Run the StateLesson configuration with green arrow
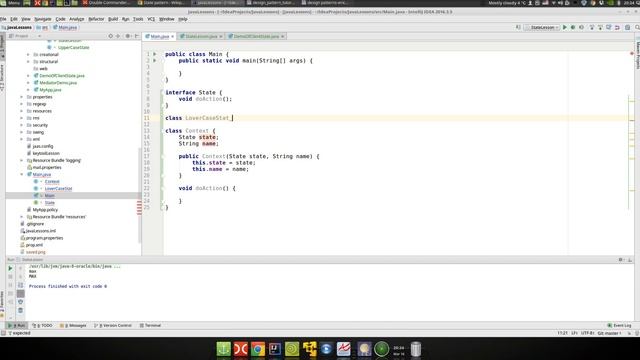Viewport: 640px width, 360px height. [565, 27]
